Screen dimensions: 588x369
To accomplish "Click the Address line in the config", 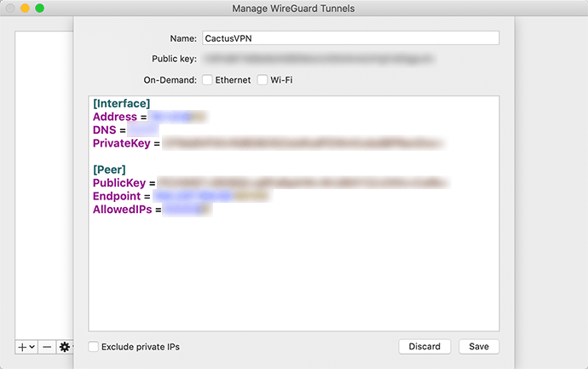I will point(150,117).
